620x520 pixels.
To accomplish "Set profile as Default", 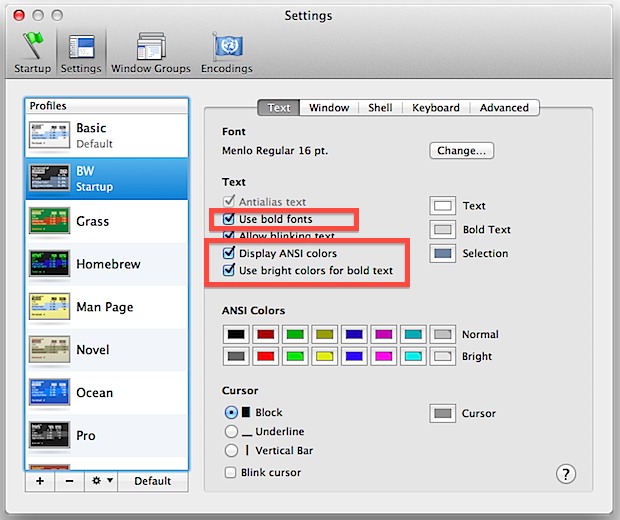I will coord(153,481).
